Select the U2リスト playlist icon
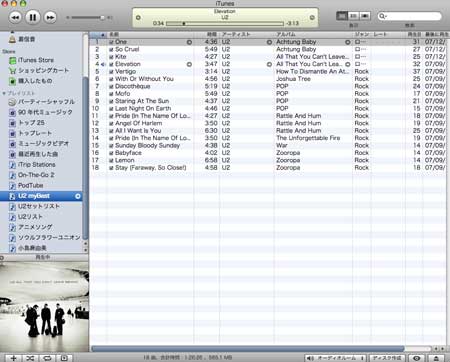This screenshot has height=362, width=450. pyautogui.click(x=12, y=217)
